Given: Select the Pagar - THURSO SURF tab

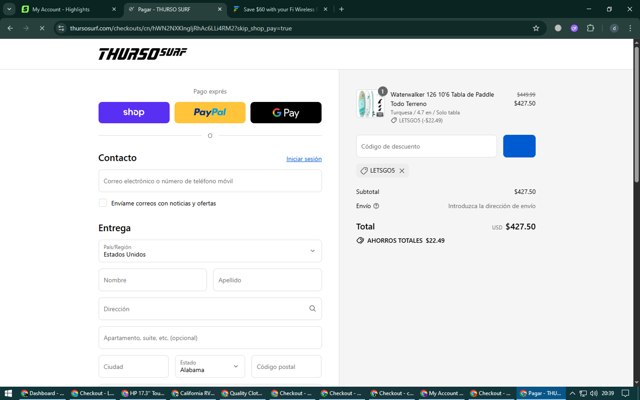Looking at the screenshot, I should [x=176, y=9].
